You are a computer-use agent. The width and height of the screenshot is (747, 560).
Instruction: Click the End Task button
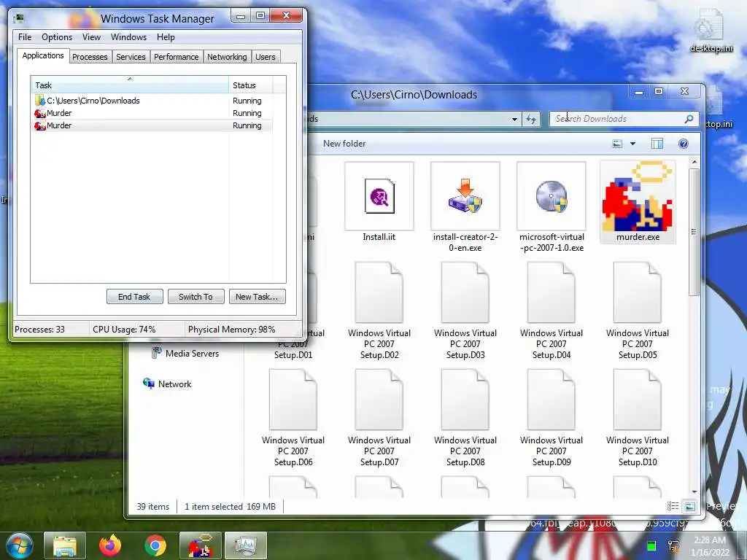[x=134, y=297]
